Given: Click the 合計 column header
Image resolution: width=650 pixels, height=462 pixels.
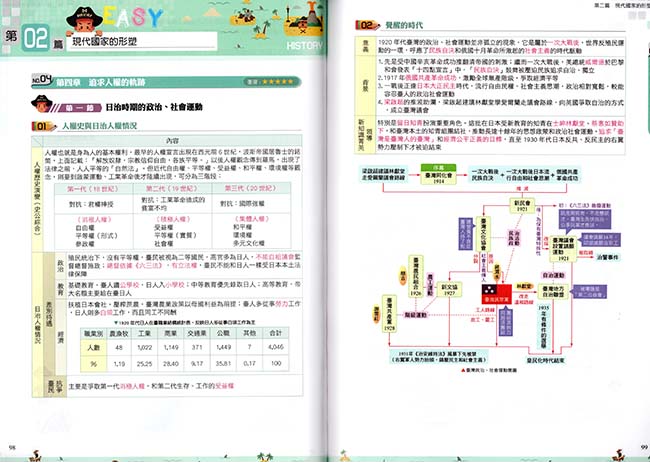Looking at the screenshot, I should pyautogui.click(x=276, y=333).
